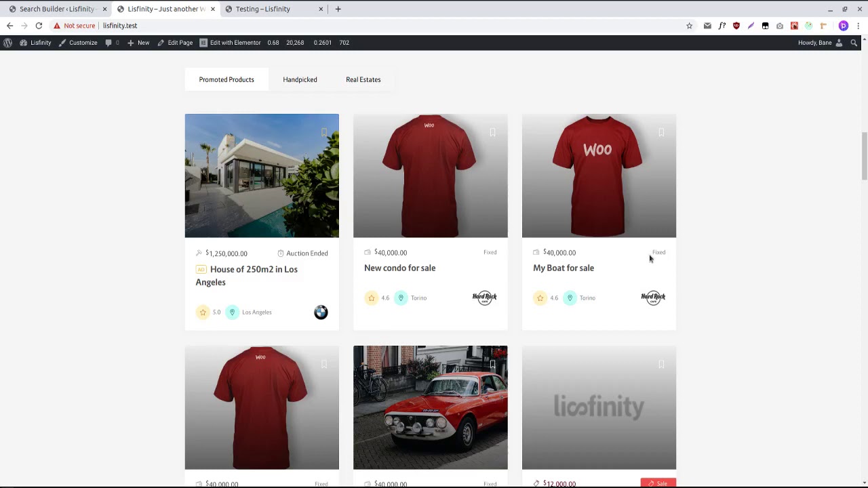The image size is (868, 488).
Task: Bookmark this page with the star icon
Action: click(x=689, y=26)
